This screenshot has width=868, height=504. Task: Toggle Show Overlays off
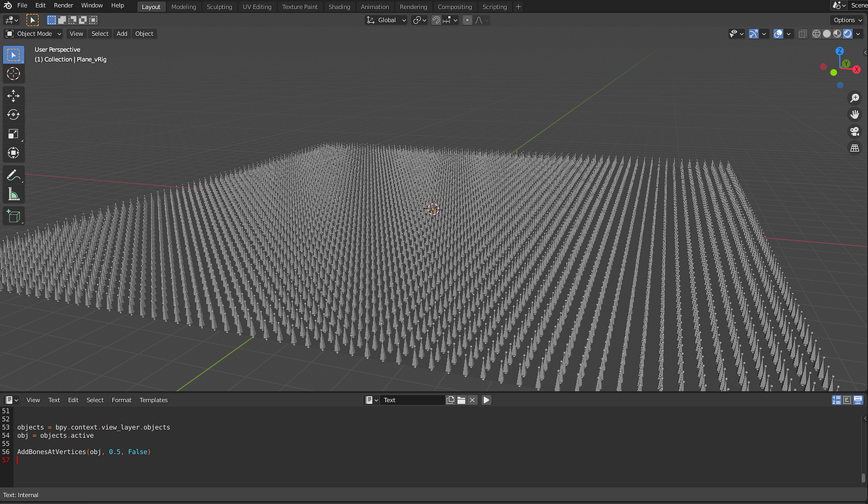click(777, 33)
